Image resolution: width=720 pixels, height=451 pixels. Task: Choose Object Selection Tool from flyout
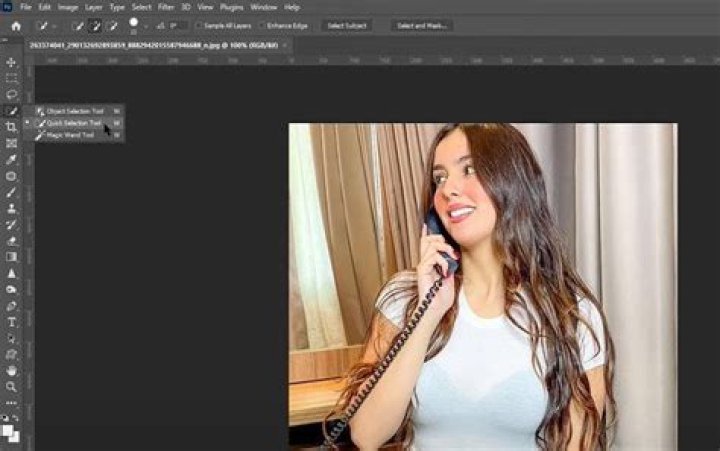[73, 111]
